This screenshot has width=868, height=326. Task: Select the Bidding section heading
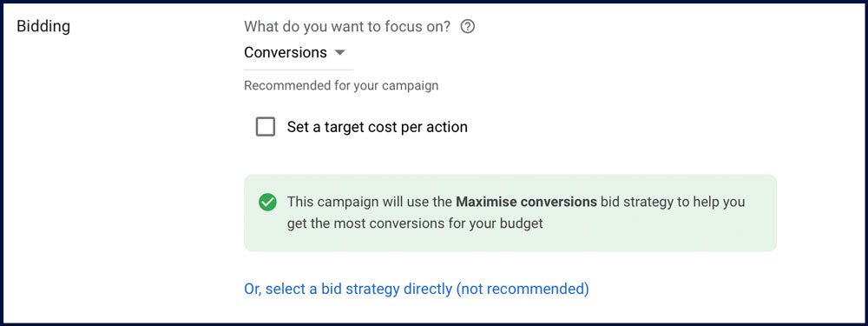point(43,27)
